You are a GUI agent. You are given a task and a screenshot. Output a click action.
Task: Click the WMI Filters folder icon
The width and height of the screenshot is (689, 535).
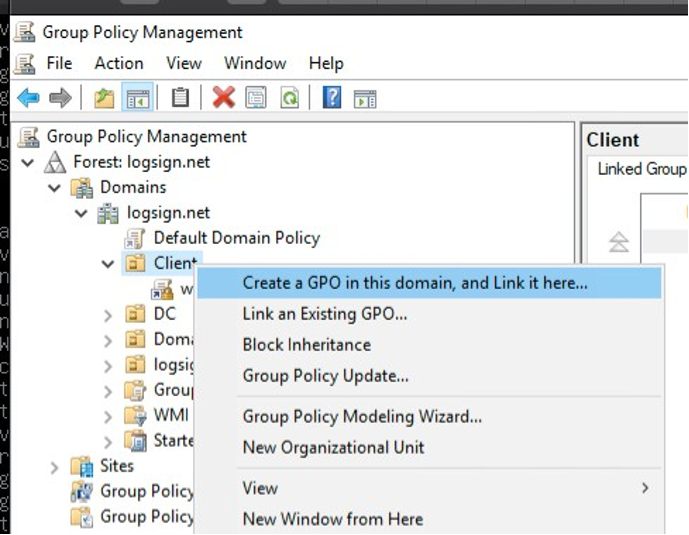pos(135,416)
